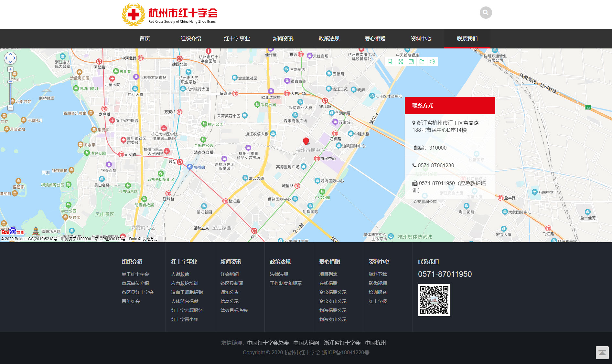The image size is (612, 364).
Task: Click the 儿童医院 hospital marker
Action: point(112,78)
